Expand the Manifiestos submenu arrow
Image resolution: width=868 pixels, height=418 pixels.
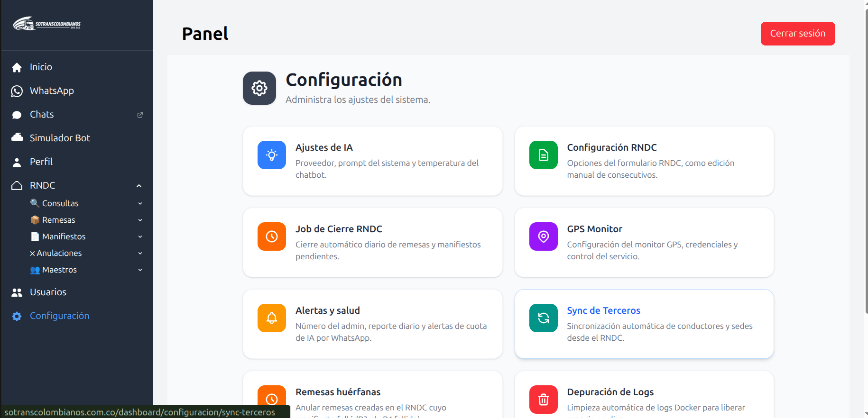coord(140,236)
